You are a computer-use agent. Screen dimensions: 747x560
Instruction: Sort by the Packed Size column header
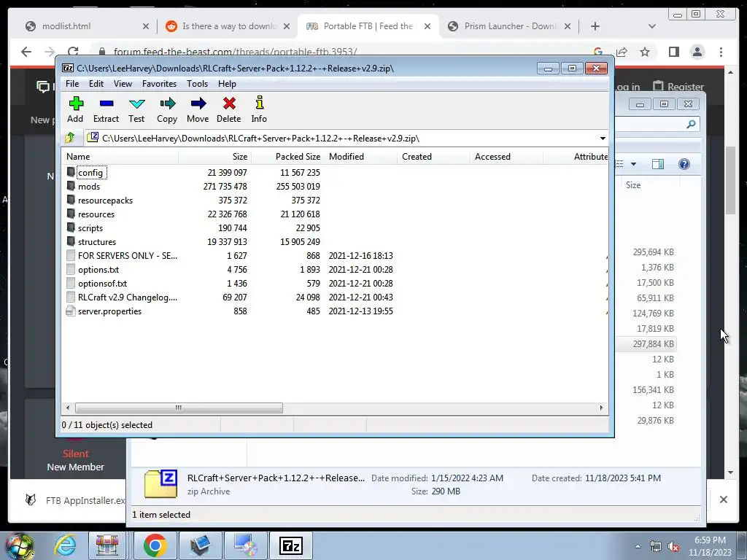coord(287,157)
